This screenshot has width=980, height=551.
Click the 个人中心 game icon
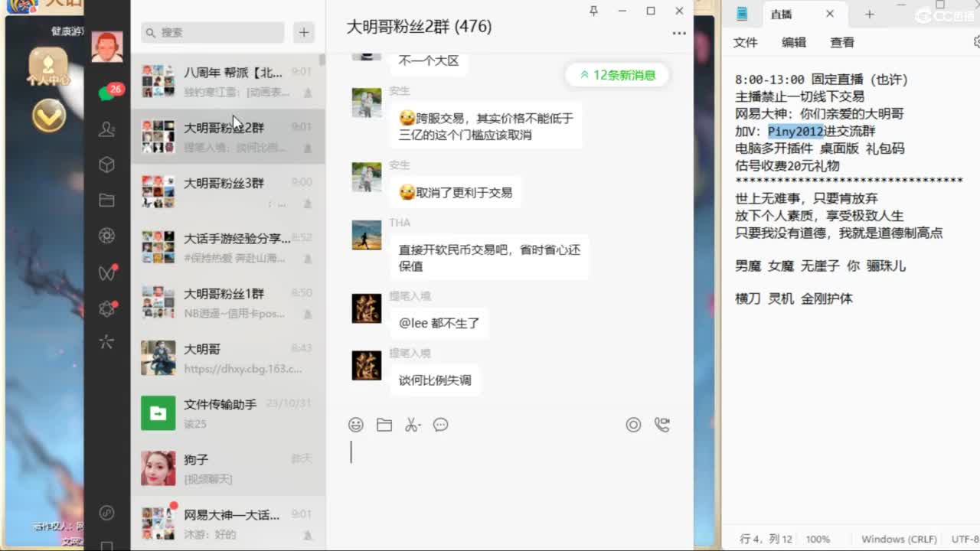[48, 67]
